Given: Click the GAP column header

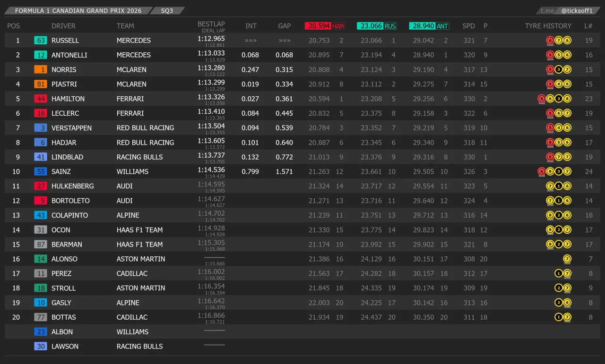Looking at the screenshot, I should (285, 26).
